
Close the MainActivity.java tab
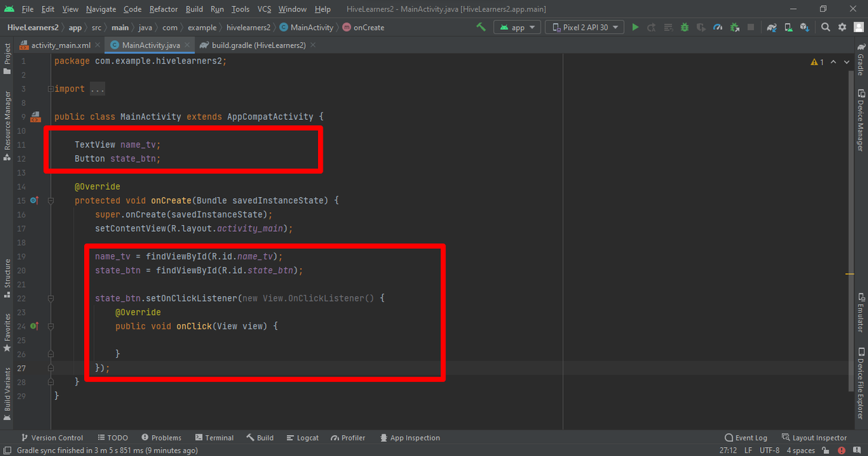(188, 45)
